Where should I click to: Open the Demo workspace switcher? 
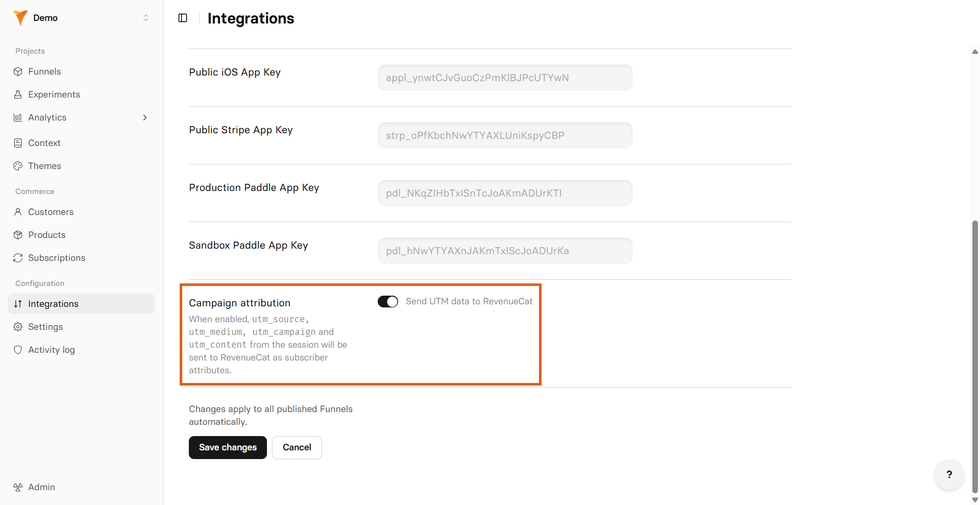82,18
